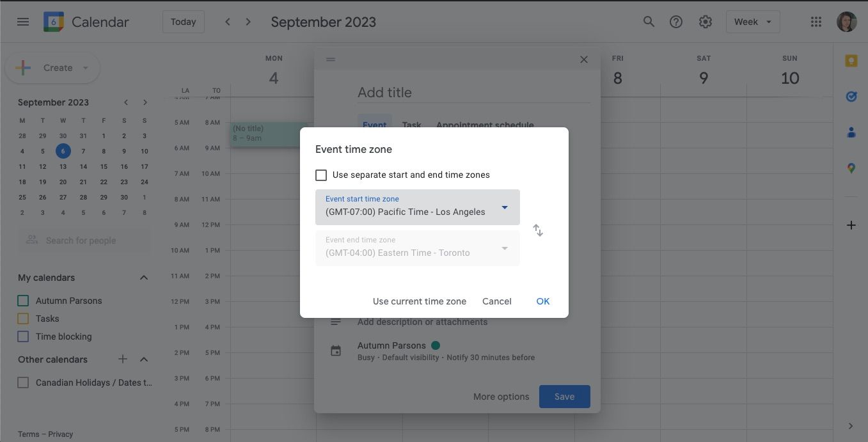The height and width of the screenshot is (442, 868).
Task: Close the quick event popup
Action: [583, 59]
